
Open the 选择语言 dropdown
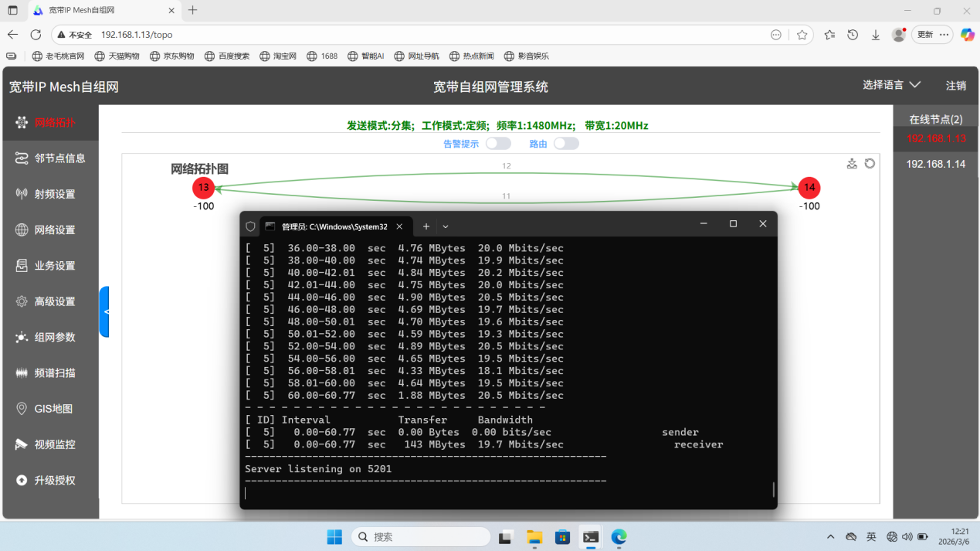pyautogui.click(x=892, y=85)
